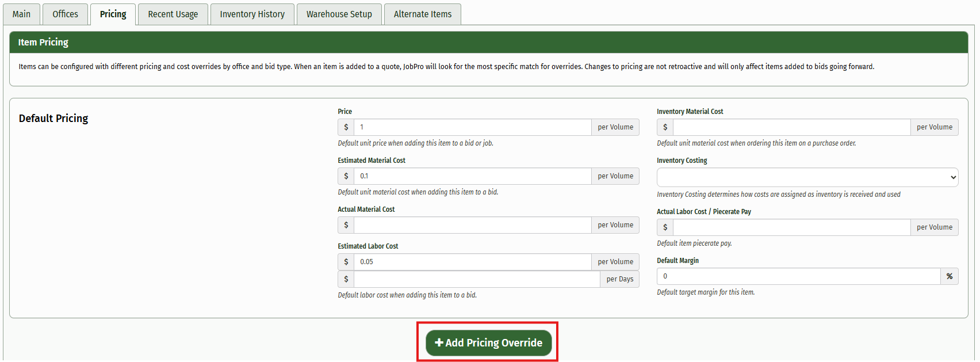Edit the Default Margin field
The width and height of the screenshot is (980, 362).
coord(798,276)
